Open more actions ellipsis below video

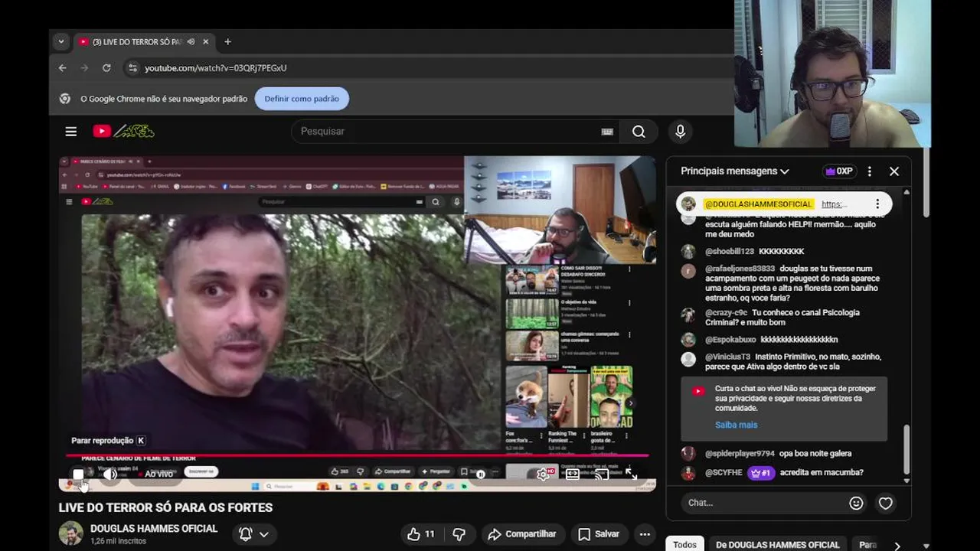click(x=645, y=534)
